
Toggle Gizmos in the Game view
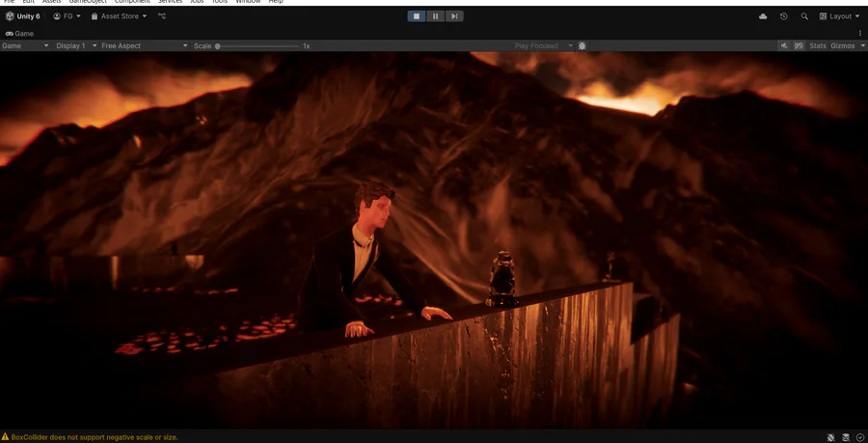tap(843, 46)
